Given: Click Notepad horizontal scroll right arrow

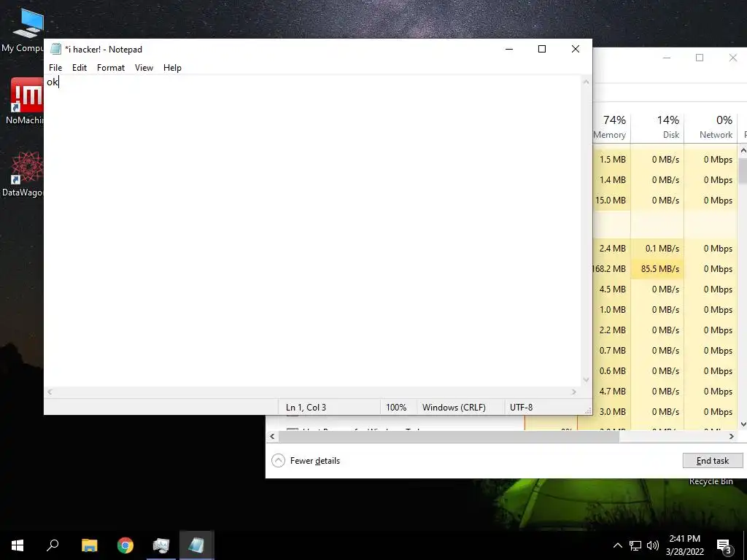Looking at the screenshot, I should coord(574,392).
